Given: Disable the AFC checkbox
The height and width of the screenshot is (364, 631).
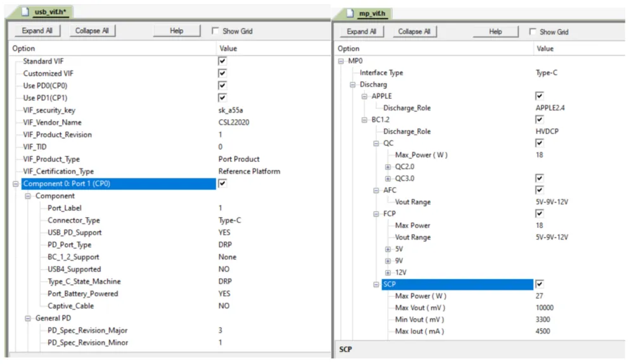Looking at the screenshot, I should tap(539, 191).
